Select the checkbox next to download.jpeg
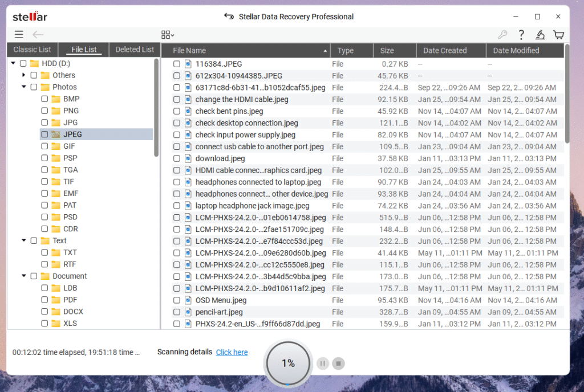Image resolution: width=584 pixels, height=392 pixels. tap(176, 158)
